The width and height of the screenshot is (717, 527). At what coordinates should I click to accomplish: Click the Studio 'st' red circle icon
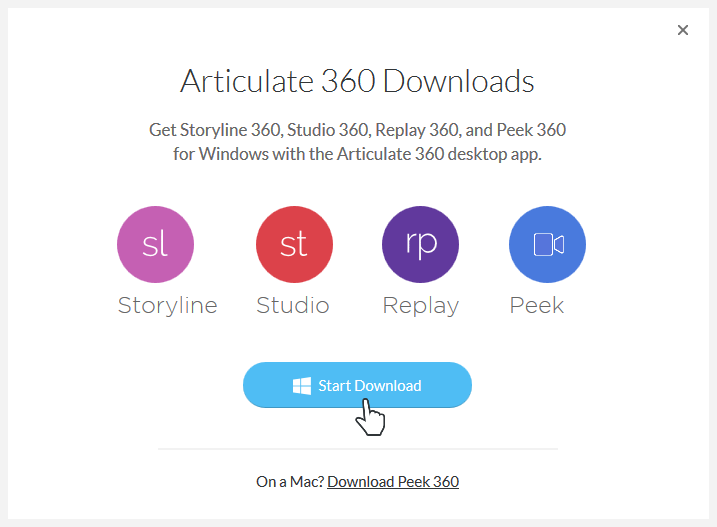pos(294,244)
